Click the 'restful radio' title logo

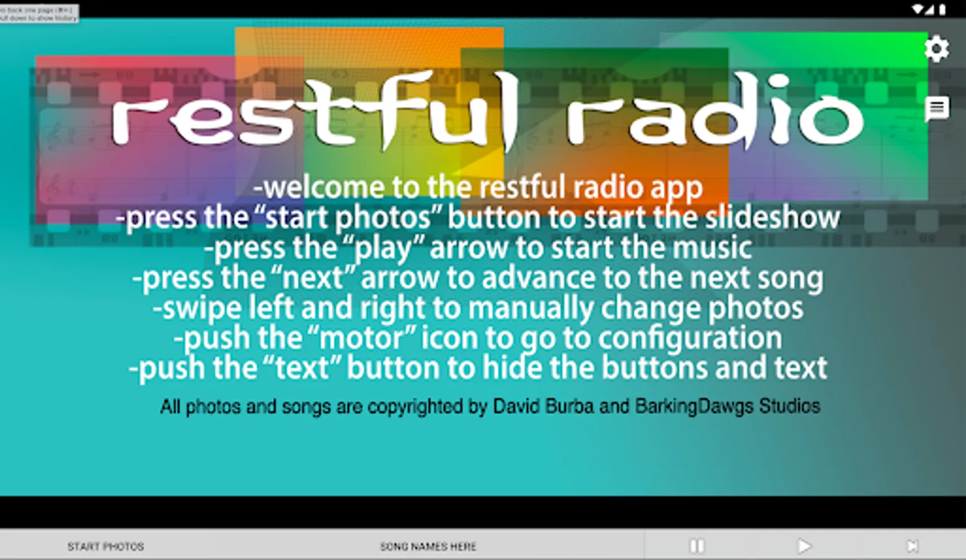click(487, 112)
